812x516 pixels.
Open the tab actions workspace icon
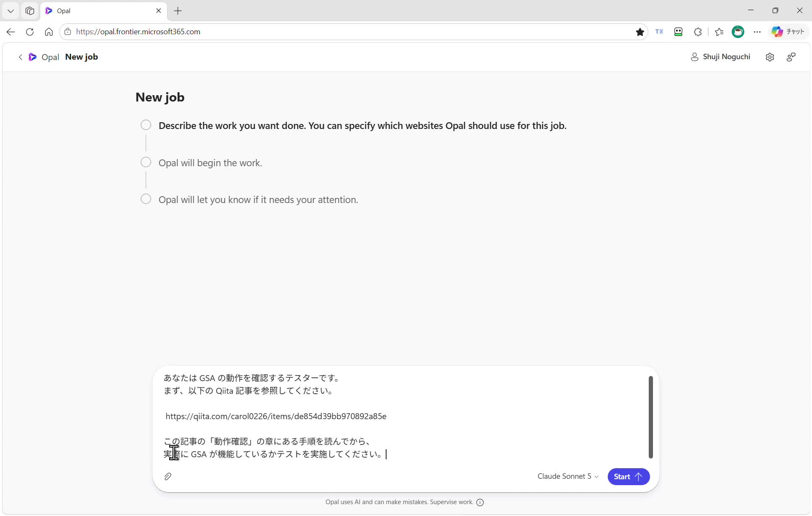(x=30, y=11)
